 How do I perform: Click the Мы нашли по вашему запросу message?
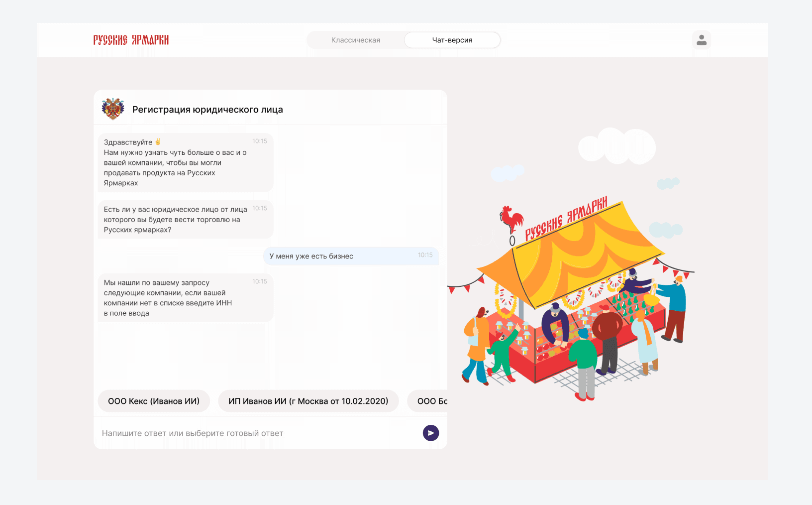186,298
